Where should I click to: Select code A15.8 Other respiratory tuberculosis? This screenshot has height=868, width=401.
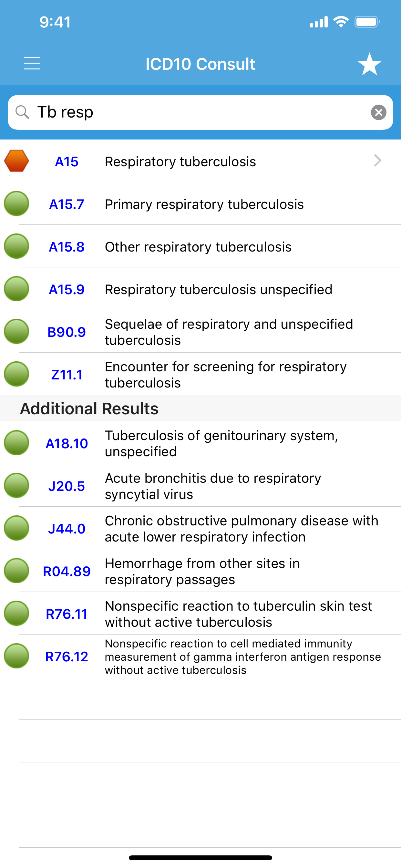[x=200, y=246]
